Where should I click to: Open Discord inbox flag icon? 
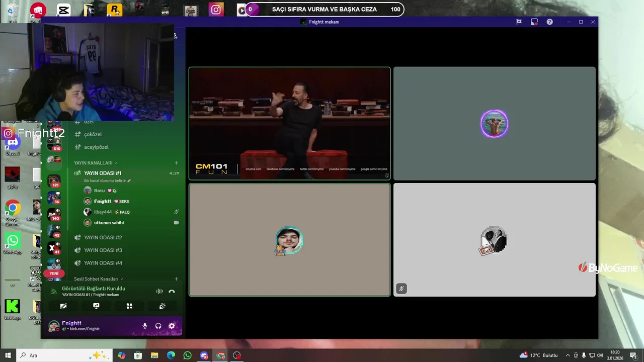click(x=519, y=22)
